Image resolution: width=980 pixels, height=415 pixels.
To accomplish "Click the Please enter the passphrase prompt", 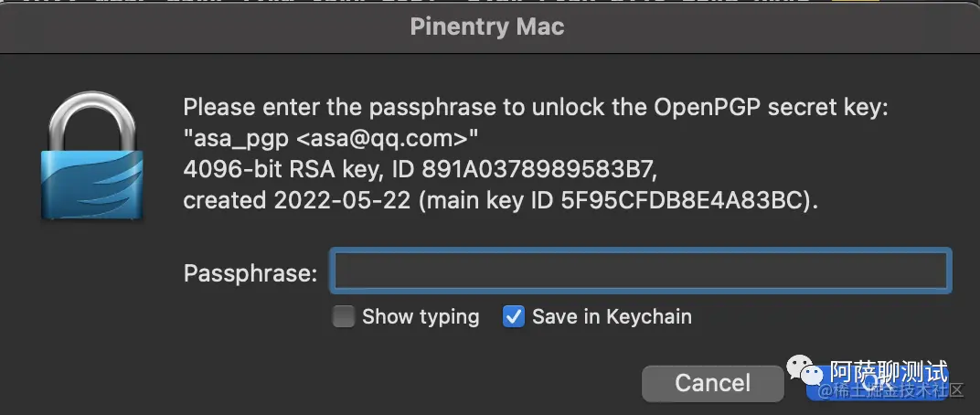I will click(536, 108).
